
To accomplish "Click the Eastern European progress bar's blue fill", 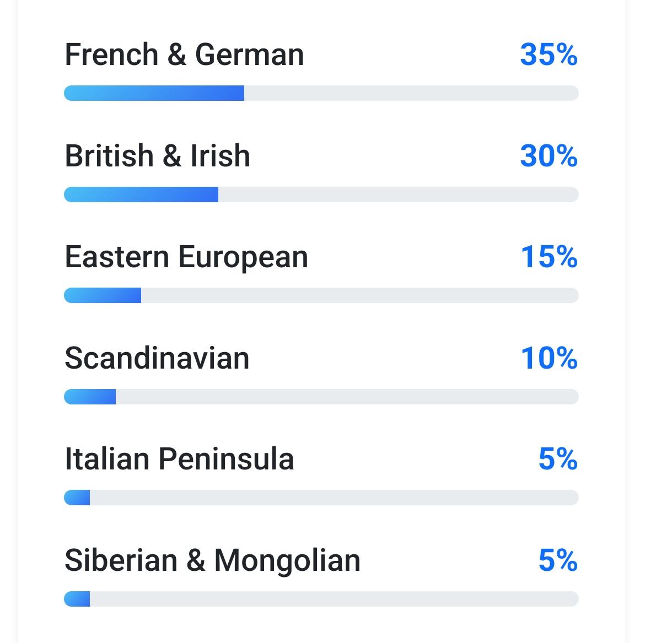I will (x=103, y=295).
